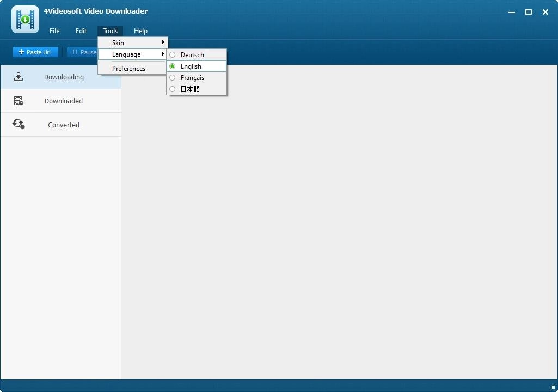This screenshot has width=558, height=392.
Task: Choose the 日本語 radio option
Action: (172, 89)
